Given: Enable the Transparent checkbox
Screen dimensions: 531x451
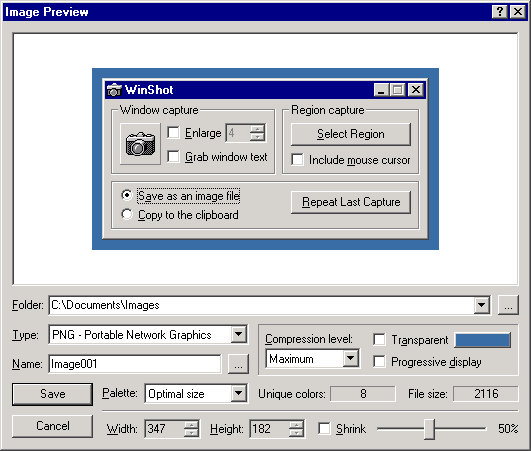Looking at the screenshot, I should click(x=379, y=339).
